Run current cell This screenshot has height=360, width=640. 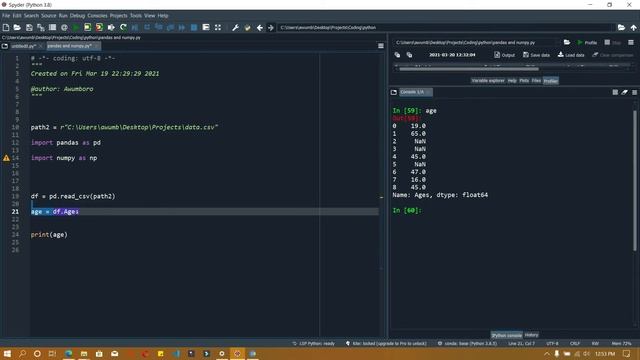[x=87, y=27]
